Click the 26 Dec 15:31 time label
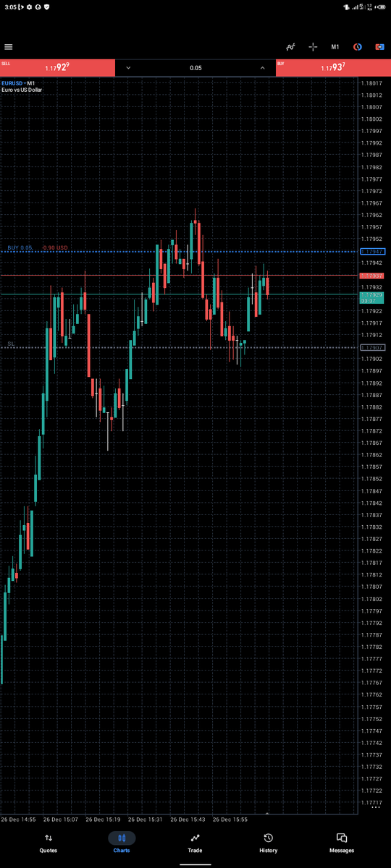This screenshot has height=868, width=391. (146, 820)
